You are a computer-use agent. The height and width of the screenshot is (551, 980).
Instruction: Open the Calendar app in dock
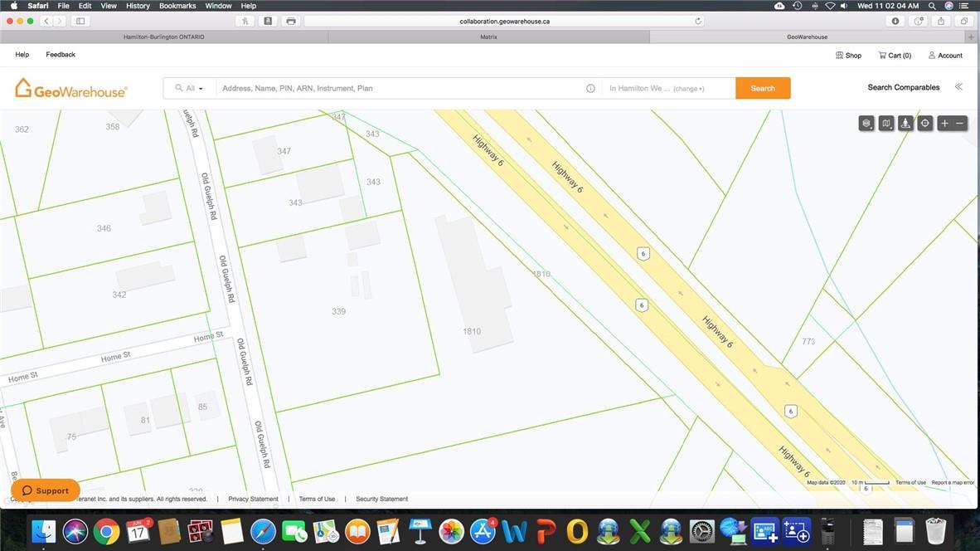coord(138,532)
